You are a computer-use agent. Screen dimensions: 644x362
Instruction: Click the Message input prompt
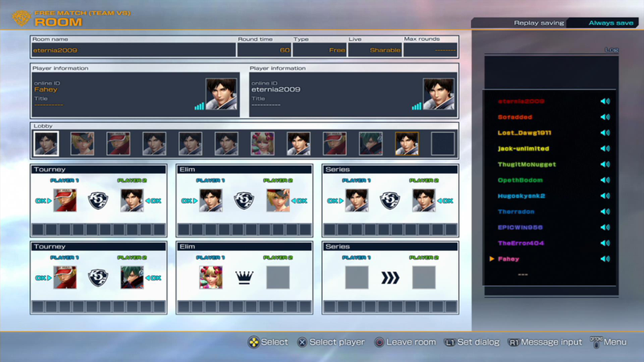tap(545, 342)
